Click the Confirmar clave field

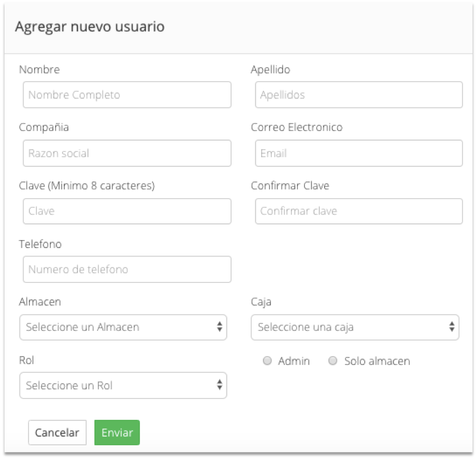click(x=359, y=211)
